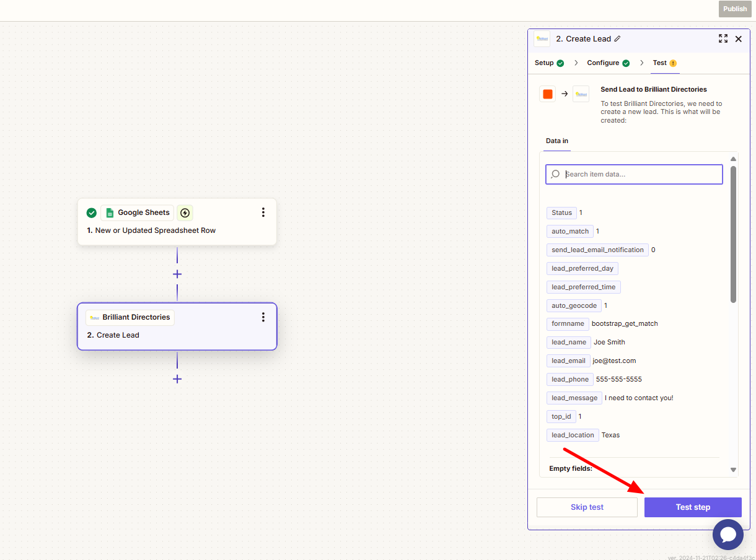Click the lead_preferred_day field tag
This screenshot has height=560, width=756.
(582, 268)
